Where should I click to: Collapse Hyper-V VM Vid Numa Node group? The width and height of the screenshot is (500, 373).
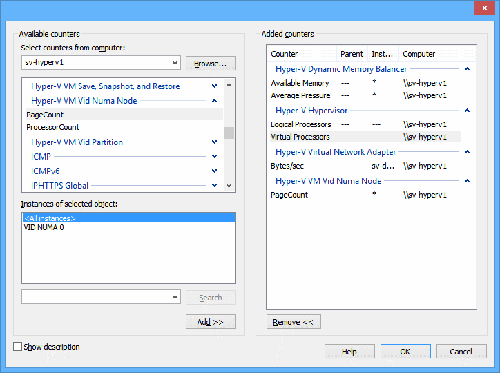click(x=214, y=100)
